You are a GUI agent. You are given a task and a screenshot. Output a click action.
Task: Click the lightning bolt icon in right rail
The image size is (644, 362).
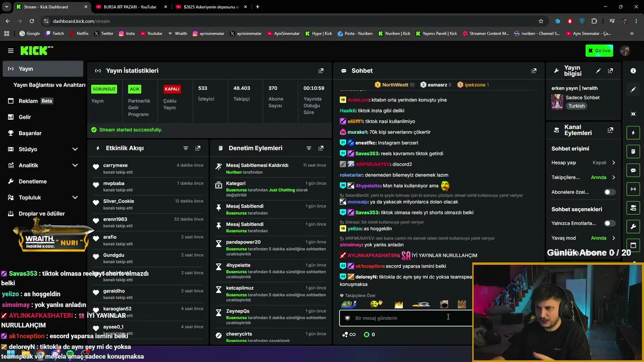tap(633, 133)
